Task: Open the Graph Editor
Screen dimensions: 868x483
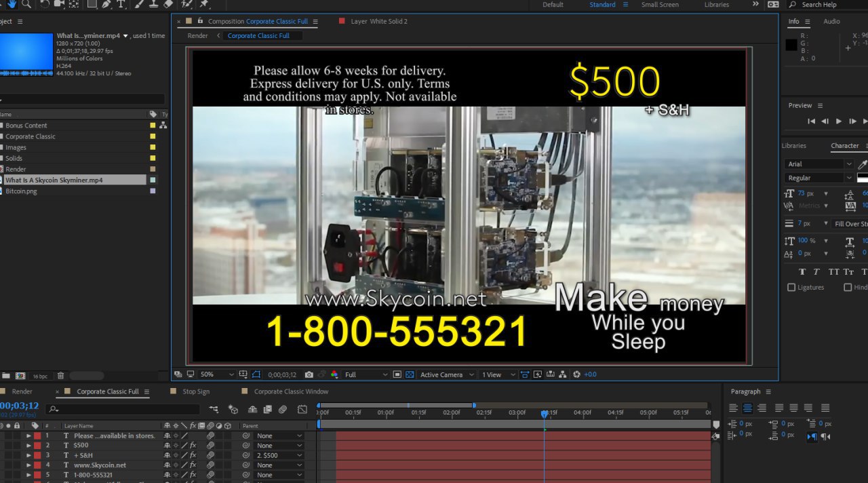Action: pos(302,409)
